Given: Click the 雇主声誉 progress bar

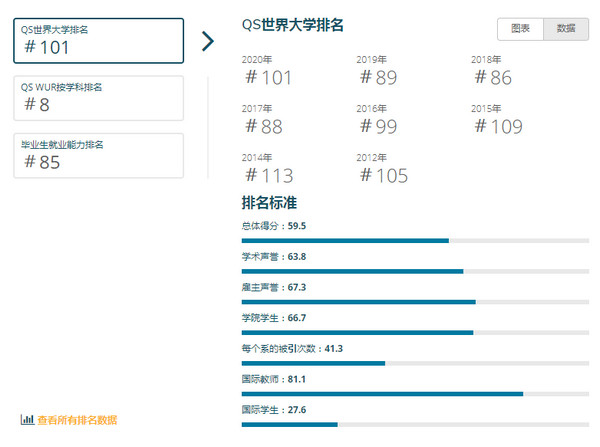Looking at the screenshot, I should click(x=415, y=302).
